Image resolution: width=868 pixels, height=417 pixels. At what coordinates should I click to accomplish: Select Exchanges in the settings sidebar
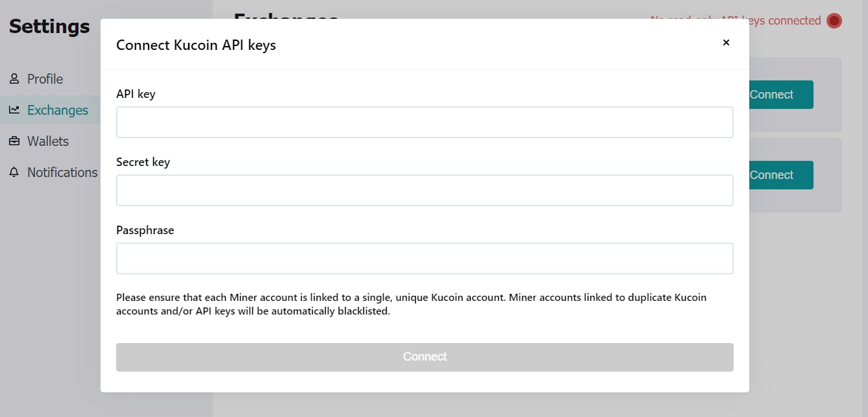click(58, 110)
